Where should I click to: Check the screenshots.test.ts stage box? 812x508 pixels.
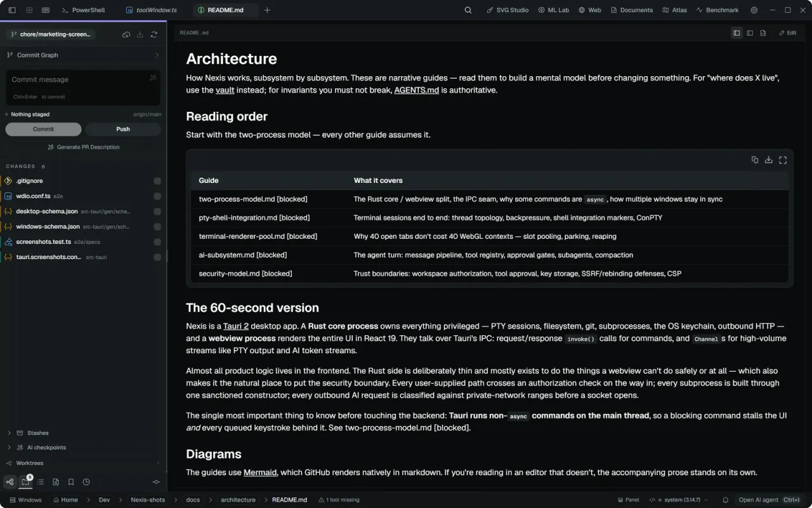157,242
